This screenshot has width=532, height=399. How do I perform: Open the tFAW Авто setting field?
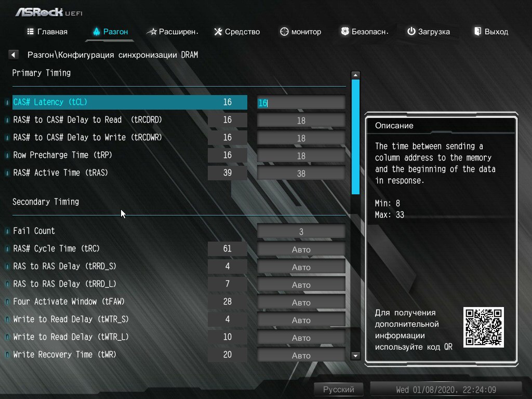(x=301, y=302)
